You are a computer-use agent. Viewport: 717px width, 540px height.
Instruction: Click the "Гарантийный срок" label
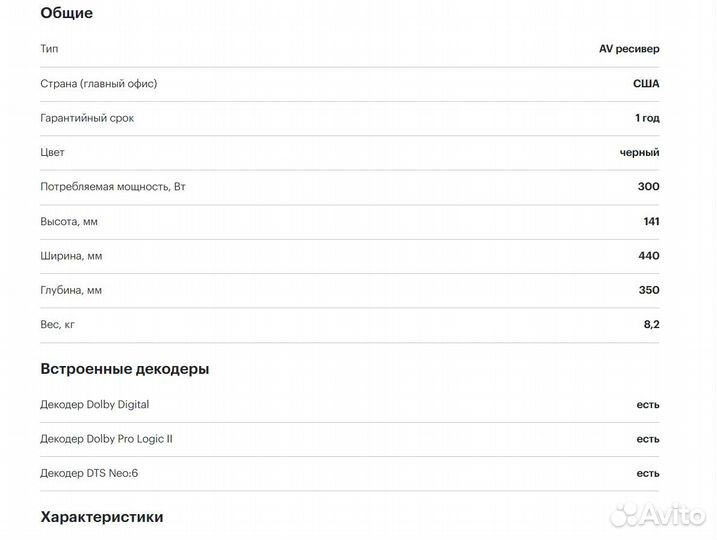[x=87, y=118]
